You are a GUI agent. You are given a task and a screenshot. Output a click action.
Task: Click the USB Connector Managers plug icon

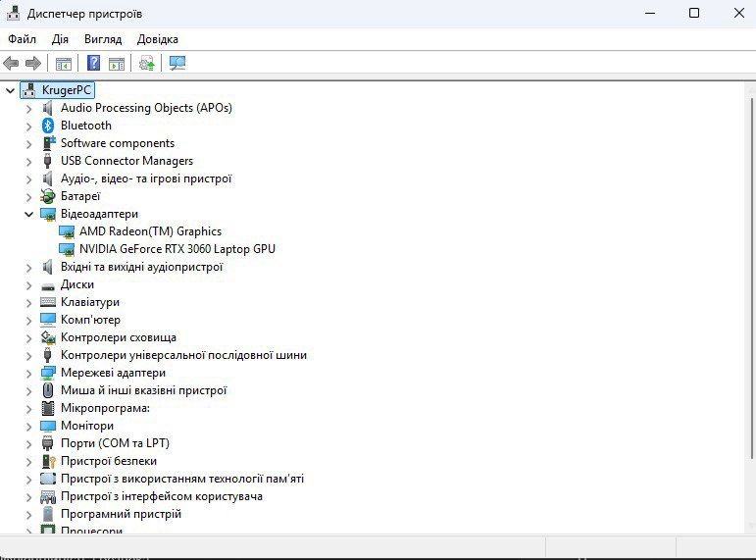tap(47, 161)
